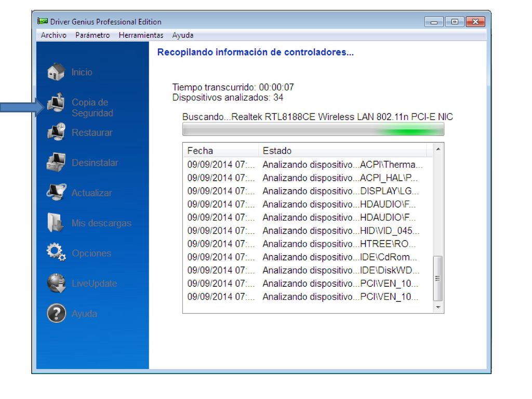Close the Driver Genius window
The height and width of the screenshot is (399, 532).
475,22
